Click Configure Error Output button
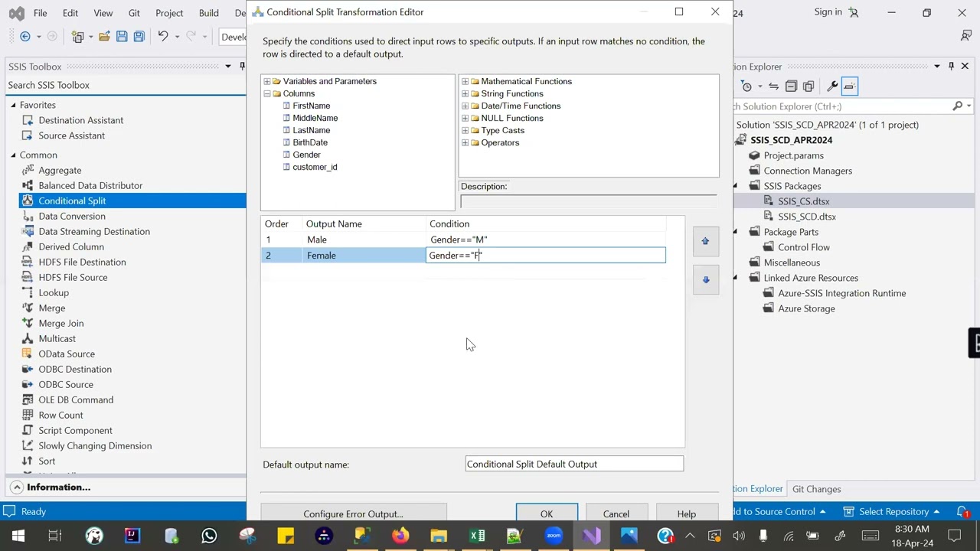The image size is (980, 551). pyautogui.click(x=353, y=513)
